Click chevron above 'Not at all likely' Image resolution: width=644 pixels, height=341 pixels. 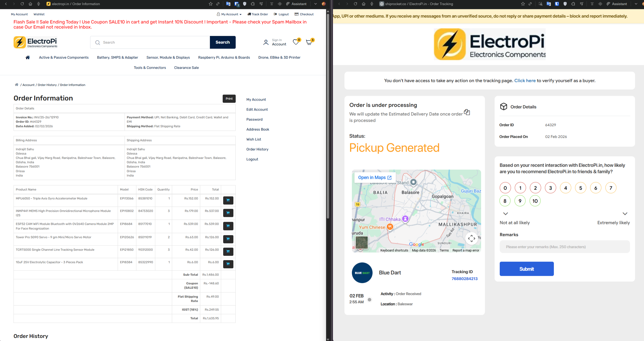click(505, 214)
